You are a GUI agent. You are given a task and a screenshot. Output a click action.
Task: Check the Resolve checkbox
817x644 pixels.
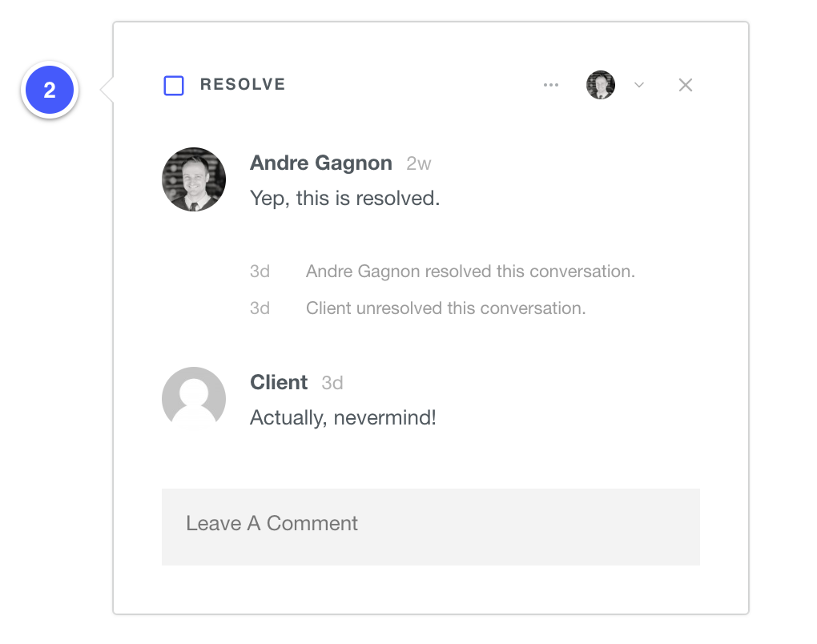click(174, 86)
